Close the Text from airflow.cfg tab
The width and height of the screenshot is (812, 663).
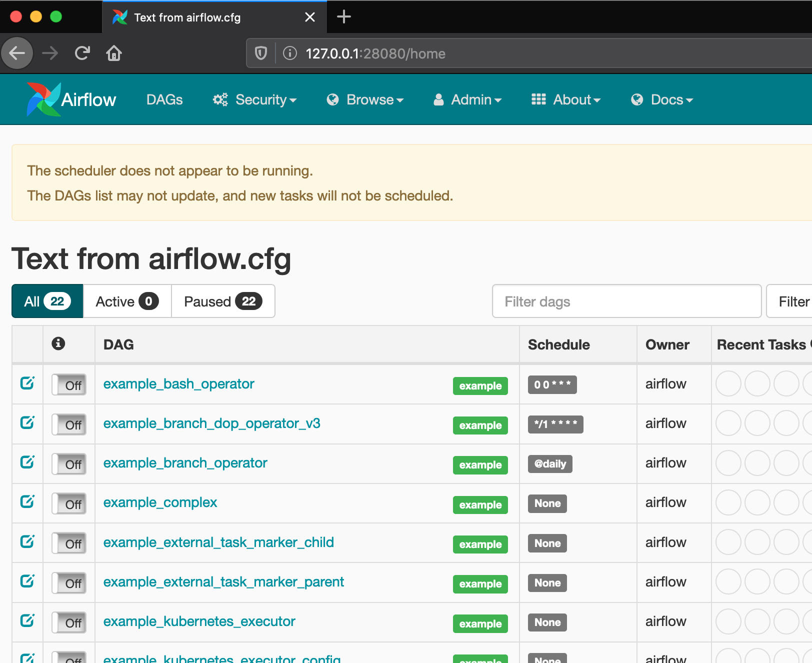pyautogui.click(x=310, y=17)
